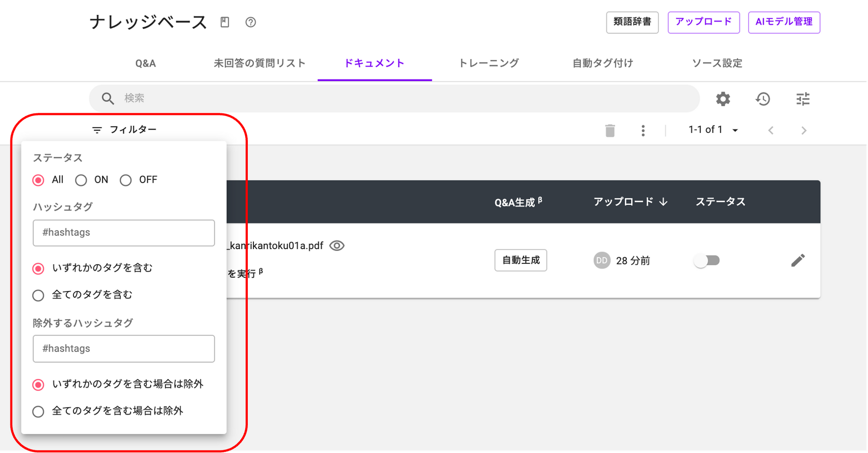Click the アップロード button in the header
This screenshot has width=868, height=453.
coord(704,22)
